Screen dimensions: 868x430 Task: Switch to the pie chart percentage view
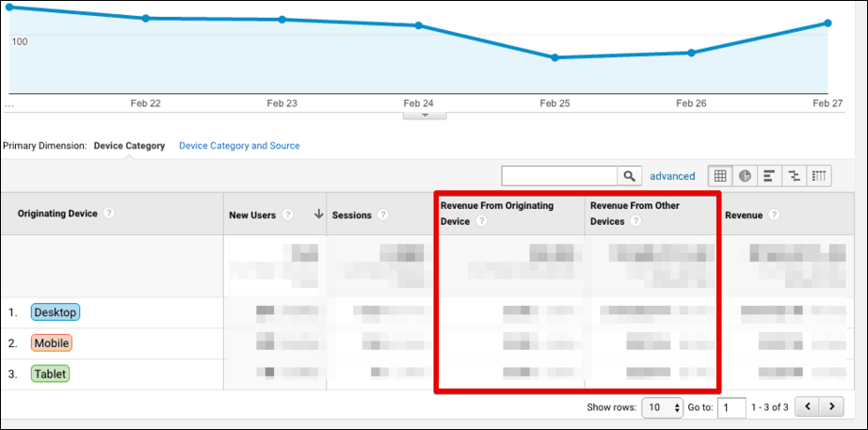pyautogui.click(x=745, y=176)
